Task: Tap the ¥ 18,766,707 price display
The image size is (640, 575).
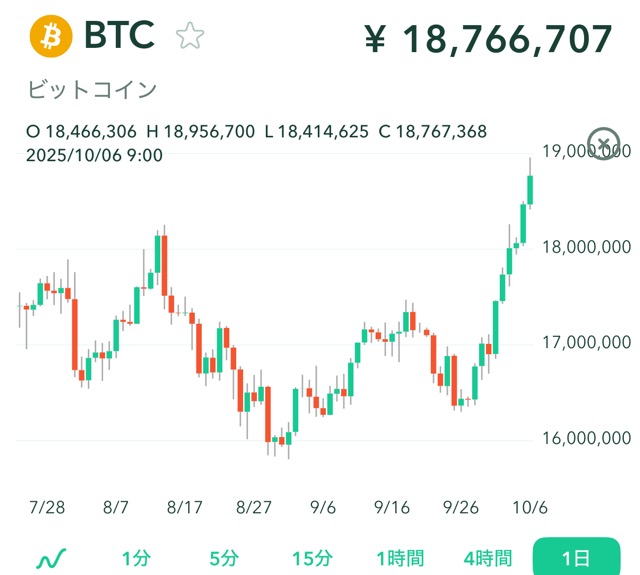Action: point(487,39)
